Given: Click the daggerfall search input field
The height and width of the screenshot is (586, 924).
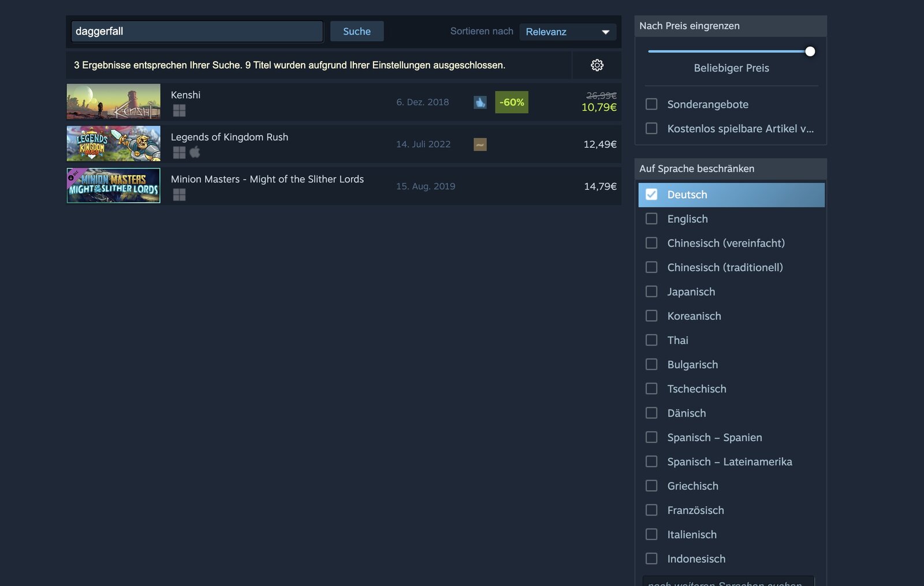Looking at the screenshot, I should tap(197, 31).
